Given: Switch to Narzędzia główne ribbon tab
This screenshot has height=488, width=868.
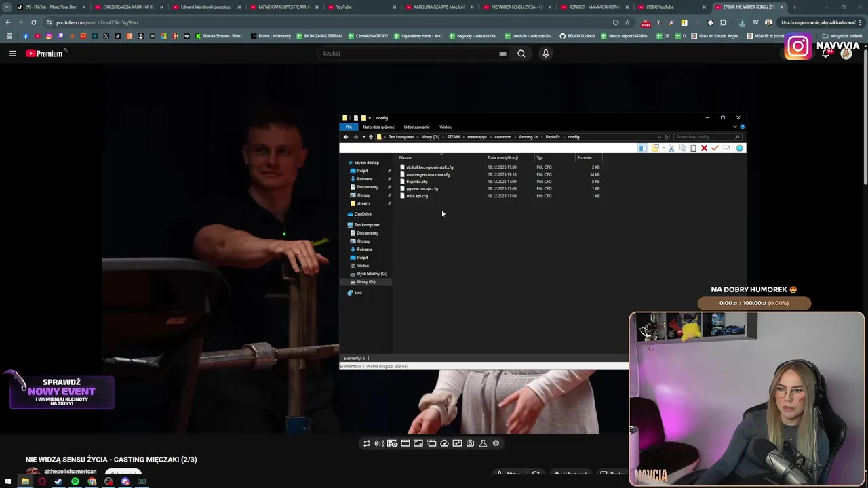Looking at the screenshot, I should [x=378, y=127].
